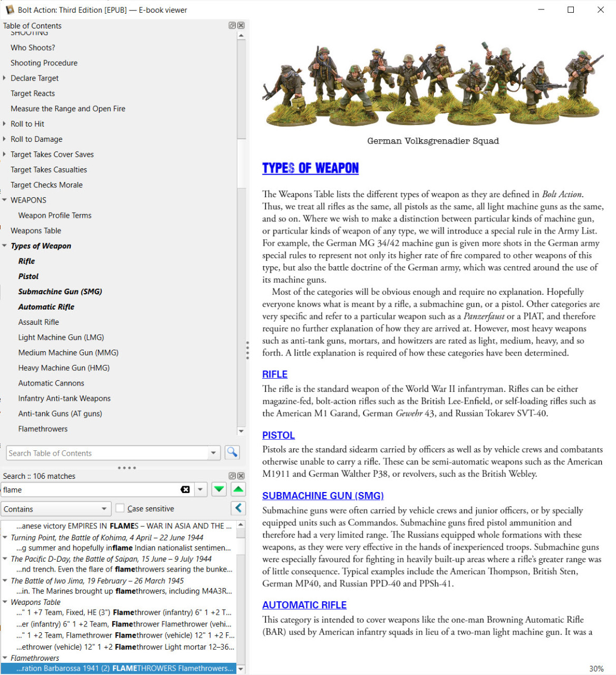Open search history dropdown beside 'flame'
This screenshot has height=675, width=616.
point(200,490)
